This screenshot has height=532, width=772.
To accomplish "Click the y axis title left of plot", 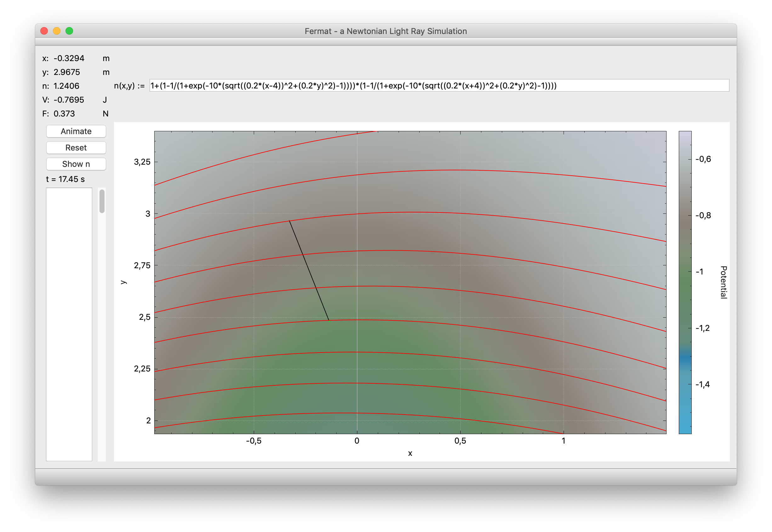I will click(x=123, y=282).
